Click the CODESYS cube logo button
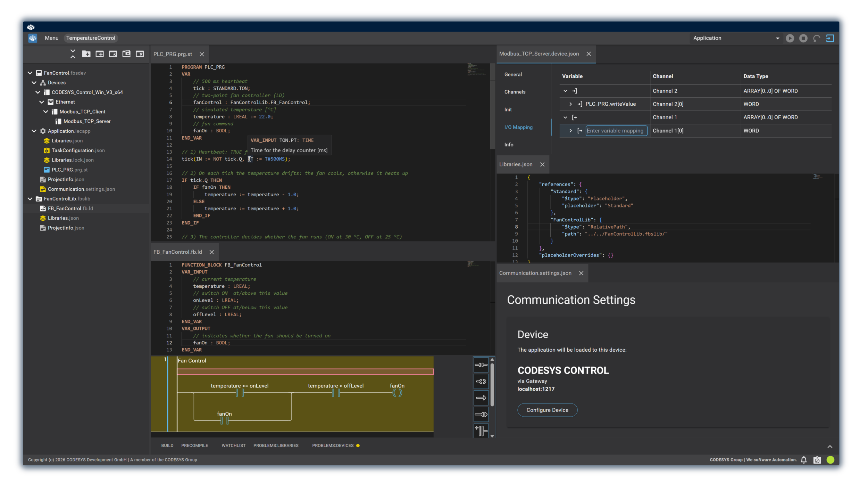This screenshot has height=491, width=868. (33, 38)
